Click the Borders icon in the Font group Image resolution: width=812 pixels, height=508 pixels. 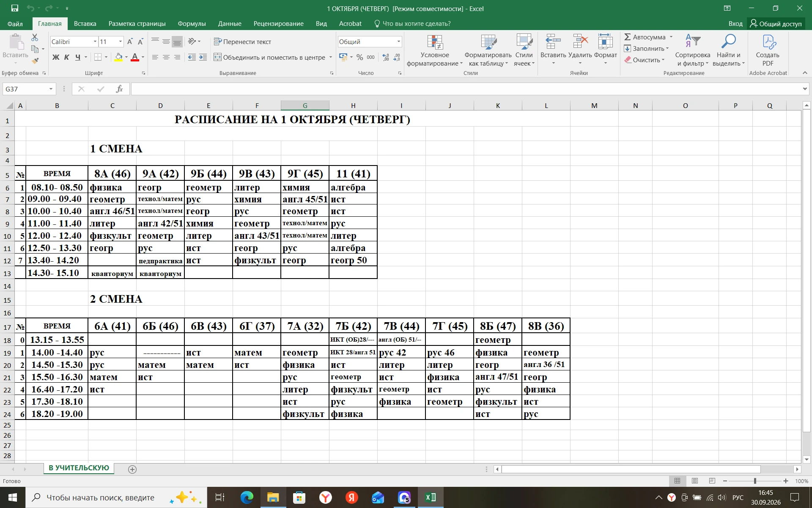(98, 57)
